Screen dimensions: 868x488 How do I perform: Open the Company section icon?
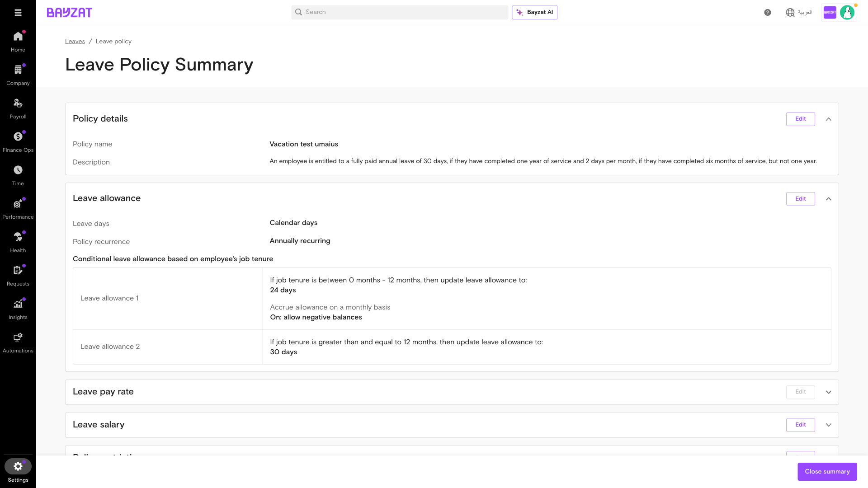18,70
